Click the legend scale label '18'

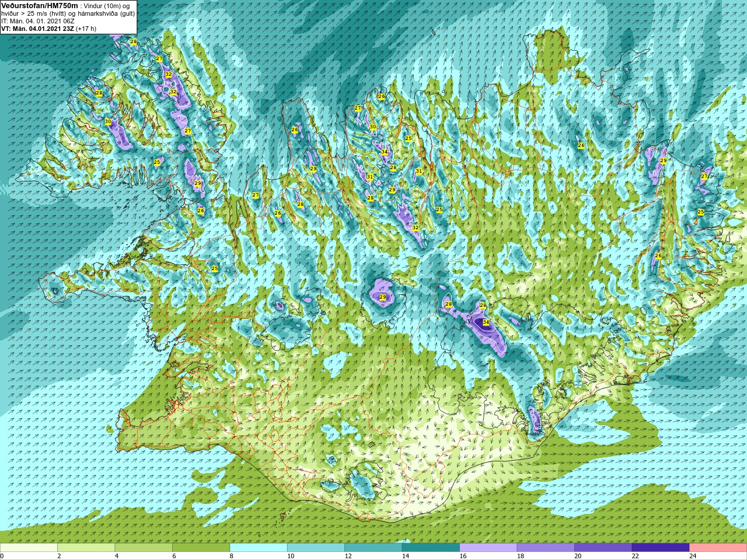(x=521, y=556)
